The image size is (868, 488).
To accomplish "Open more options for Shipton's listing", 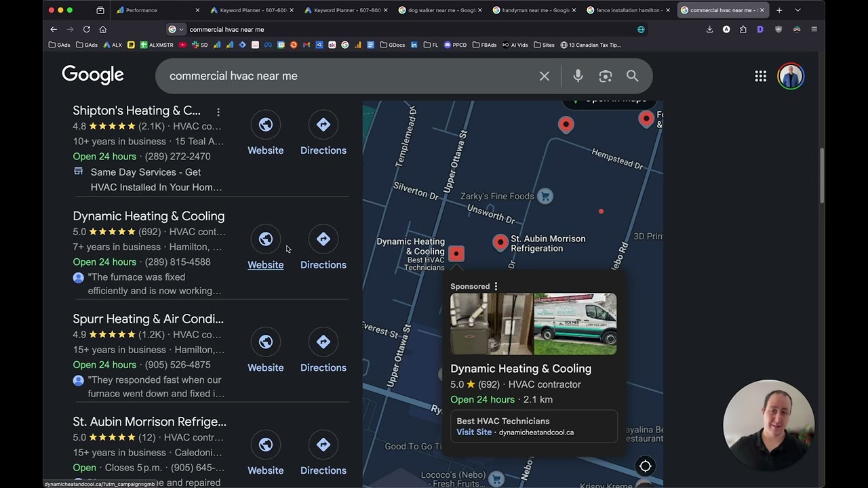I will (x=218, y=111).
